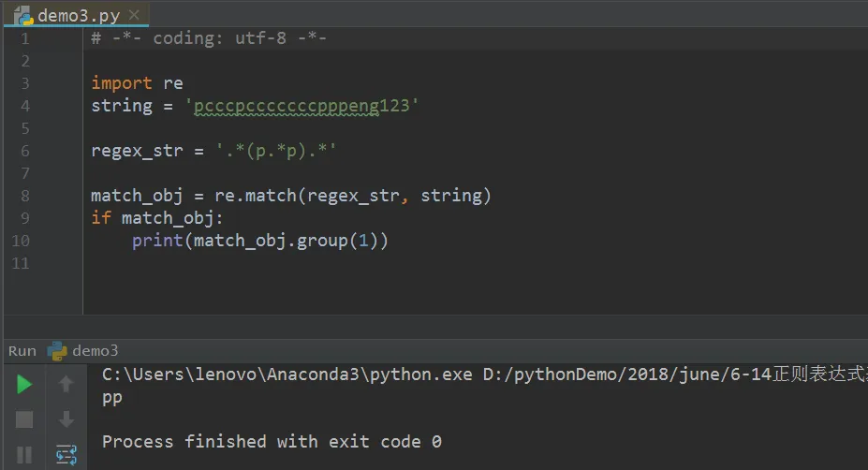Viewport: 868px width, 470px height.
Task: Click the Python icon next to demo3 run tab
Action: pyautogui.click(x=56, y=351)
